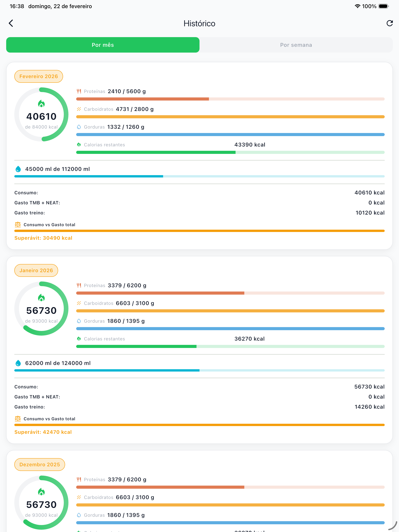
Task: Click Proteínas fork icon in Janeiro 2026 card
Action: coord(79,285)
